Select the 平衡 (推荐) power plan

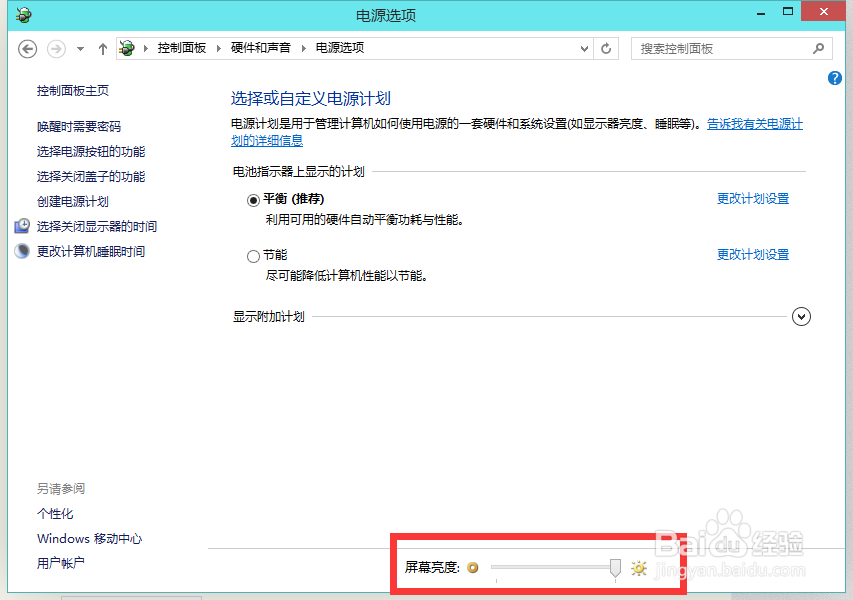[x=254, y=200]
